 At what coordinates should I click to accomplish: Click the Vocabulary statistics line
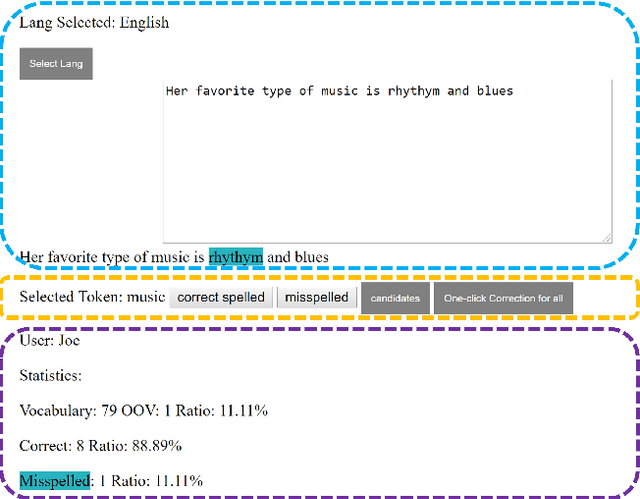pos(143,411)
